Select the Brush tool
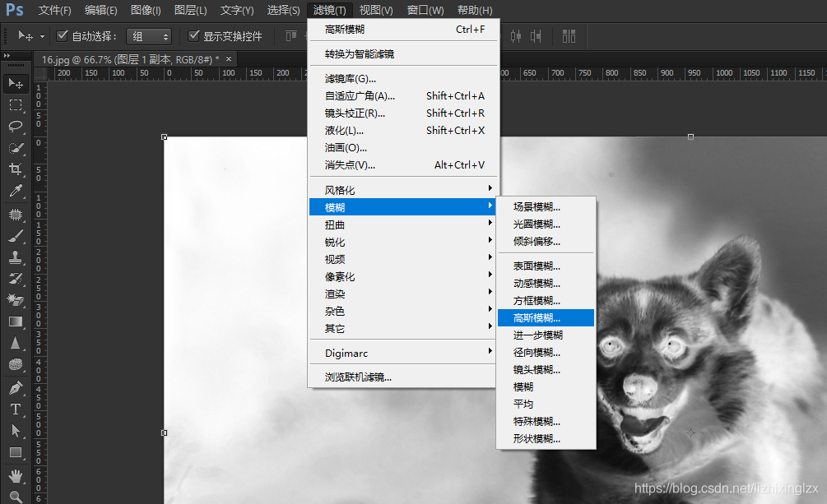This screenshot has width=827, height=504. click(x=16, y=236)
